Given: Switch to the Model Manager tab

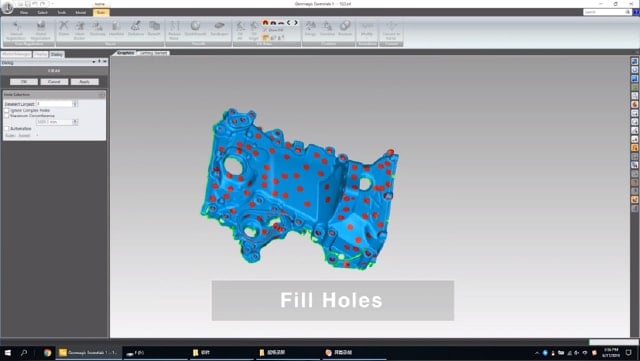Looking at the screenshot, I should (16, 54).
